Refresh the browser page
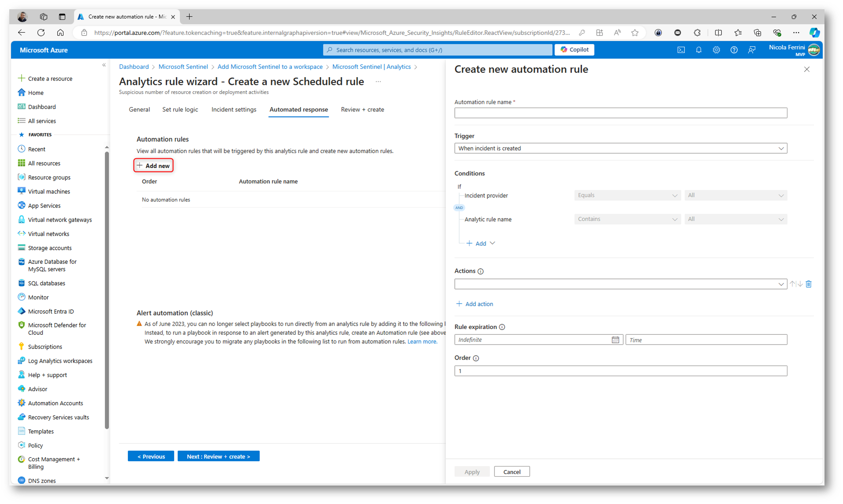 41,33
